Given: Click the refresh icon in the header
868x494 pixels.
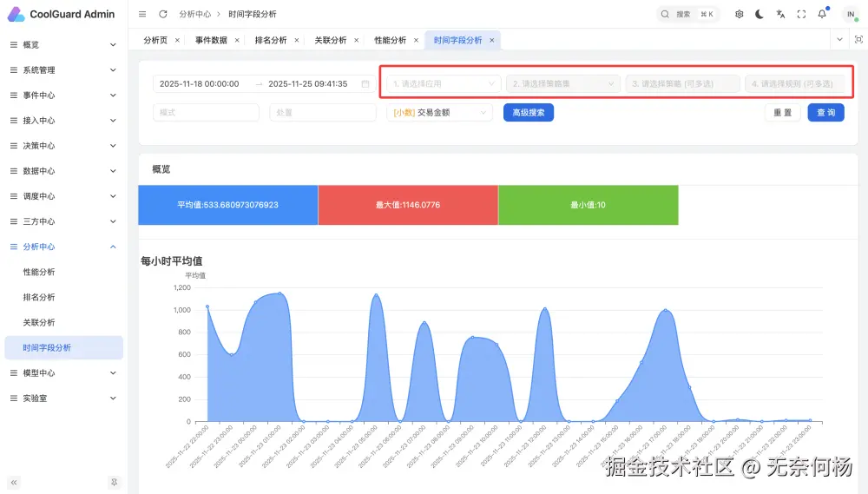Looking at the screenshot, I should click(x=163, y=14).
